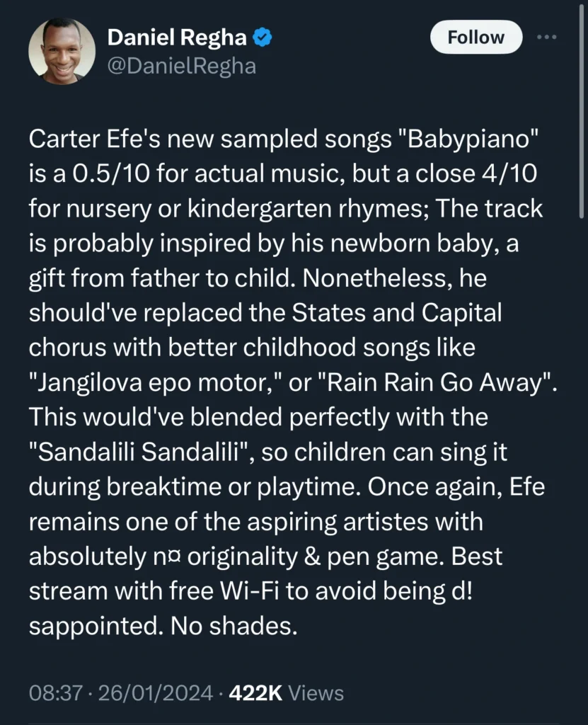Toggle following state via the Follow button
This screenshot has width=588, height=725.
click(475, 37)
